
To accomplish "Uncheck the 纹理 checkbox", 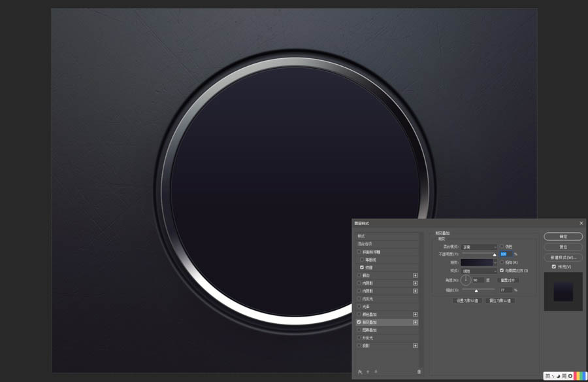I will pos(362,268).
